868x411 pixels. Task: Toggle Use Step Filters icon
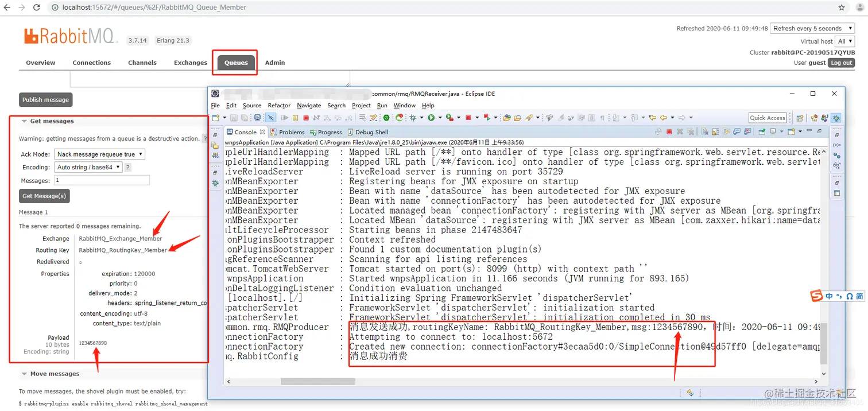[373, 118]
